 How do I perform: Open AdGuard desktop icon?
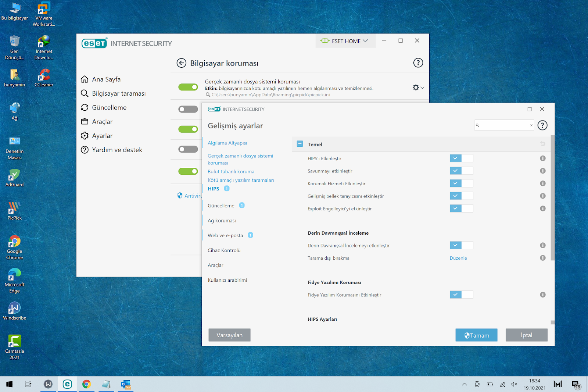(14, 178)
